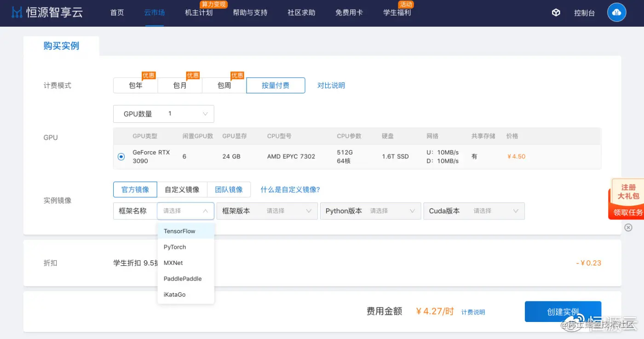
Task: Select PyTorch from the framework list
Action: tap(185, 247)
